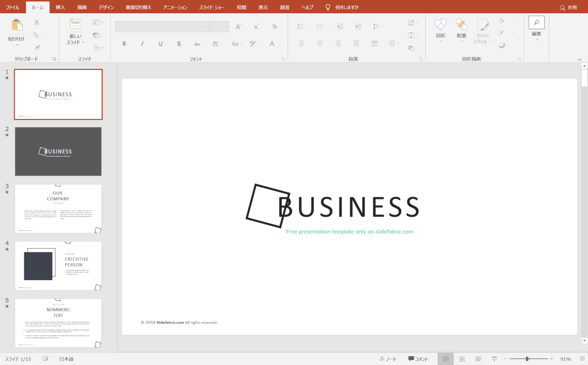
Task: Reset slide using the reset icon
Action: (x=96, y=35)
